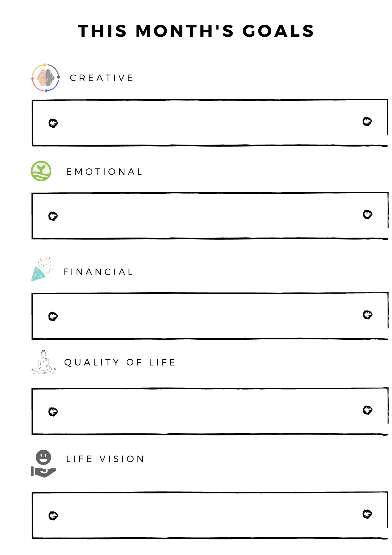Click the smiley hand Life Vision icon

tap(43, 464)
